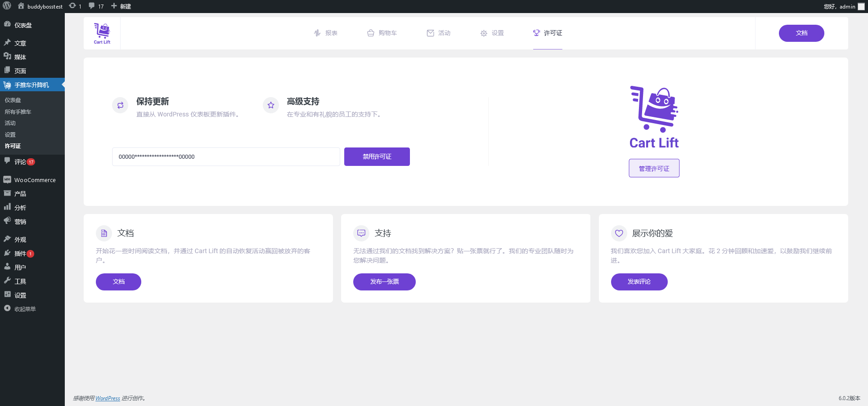Viewport: 868px width, 406px height.
Task: Click the 新建 label in admin bar
Action: click(126, 6)
